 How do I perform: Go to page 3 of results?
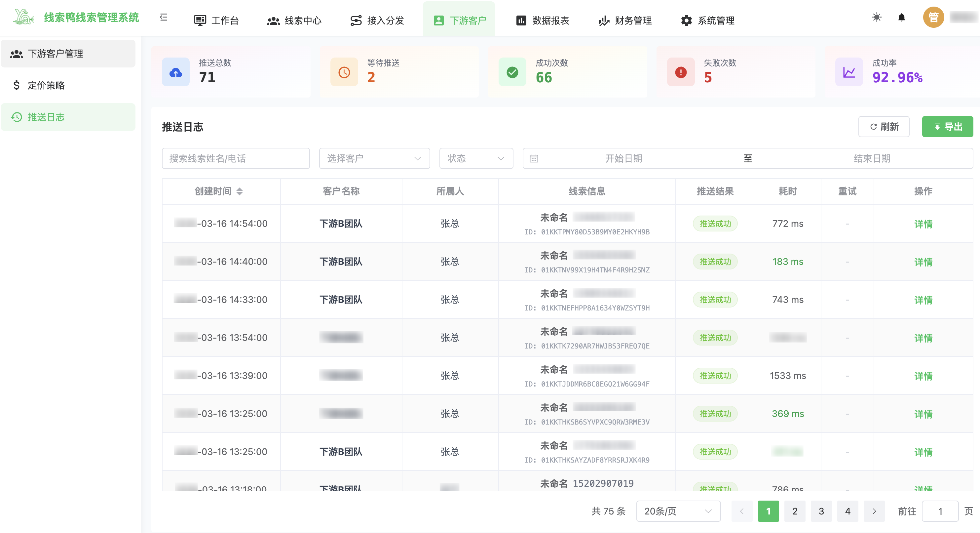click(821, 511)
